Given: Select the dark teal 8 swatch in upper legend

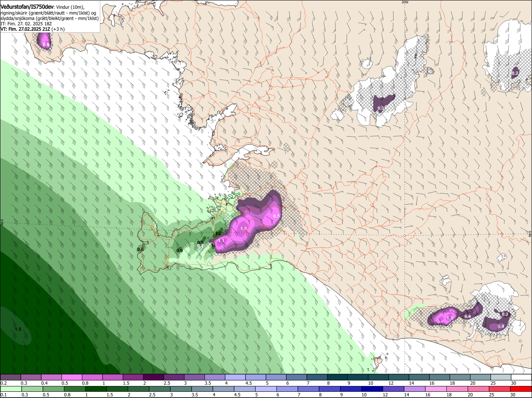Looking at the screenshot, I should tap(337, 377).
